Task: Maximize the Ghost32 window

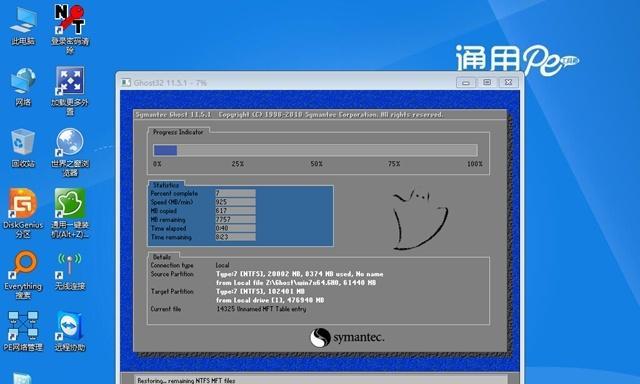Action: (487, 82)
